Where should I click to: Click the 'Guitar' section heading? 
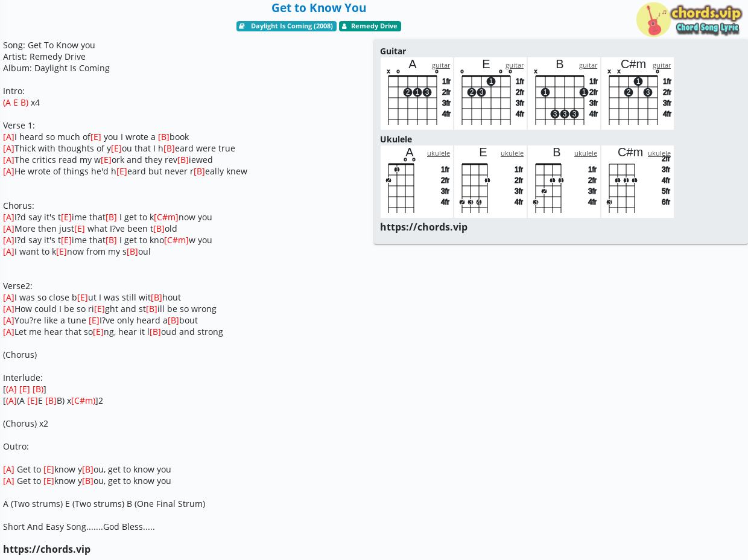tap(393, 51)
